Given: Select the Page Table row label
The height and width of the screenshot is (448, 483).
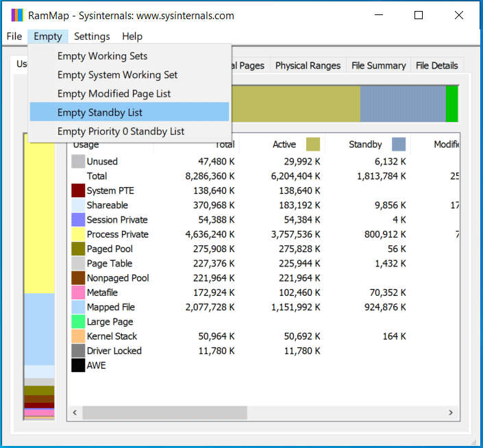Looking at the screenshot, I should tap(110, 263).
